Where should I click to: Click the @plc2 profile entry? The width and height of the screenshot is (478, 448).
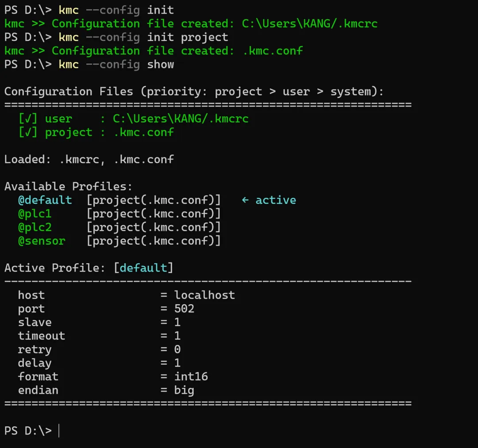[x=35, y=227]
